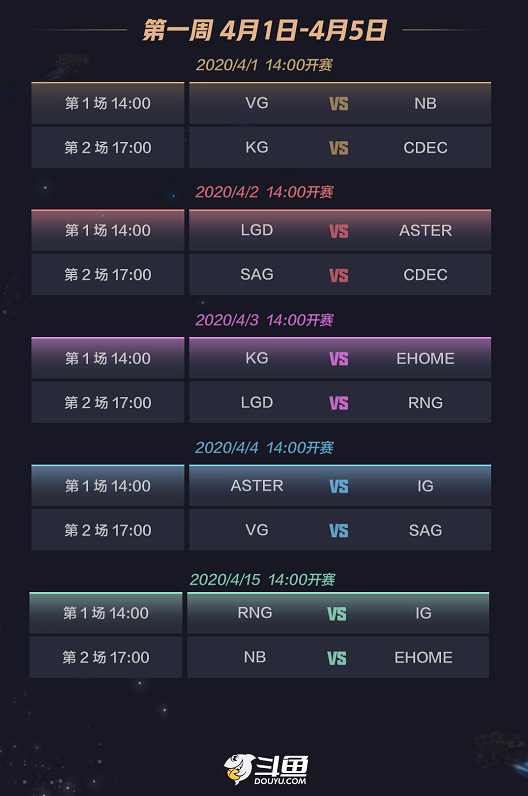Click the VS icon between SAG and CDEC

pos(339,276)
